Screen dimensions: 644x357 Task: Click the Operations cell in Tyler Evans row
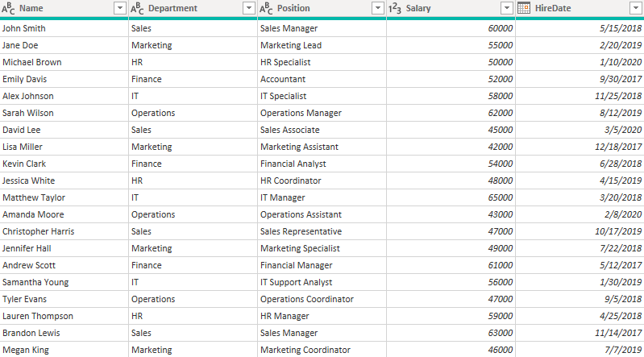[x=193, y=299]
